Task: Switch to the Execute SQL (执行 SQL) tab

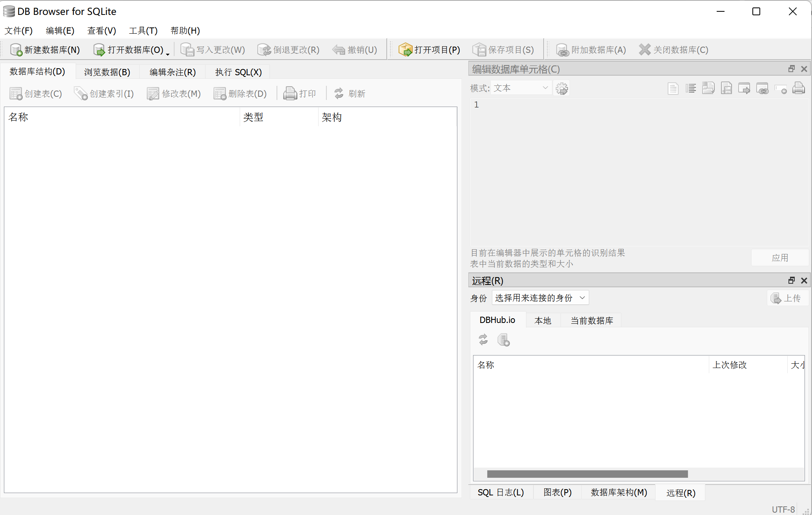Action: coord(238,72)
